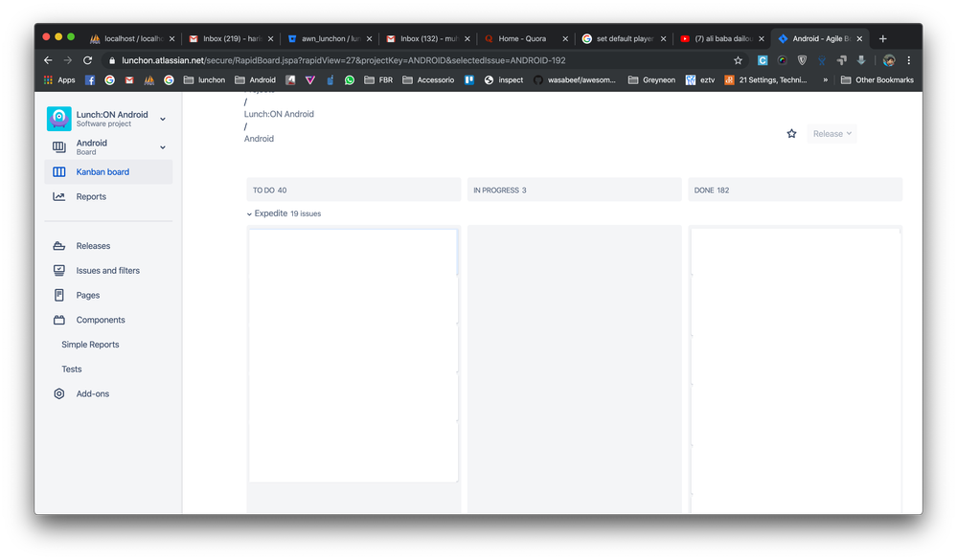
Task: Open Simple Reports link
Action: [90, 345]
